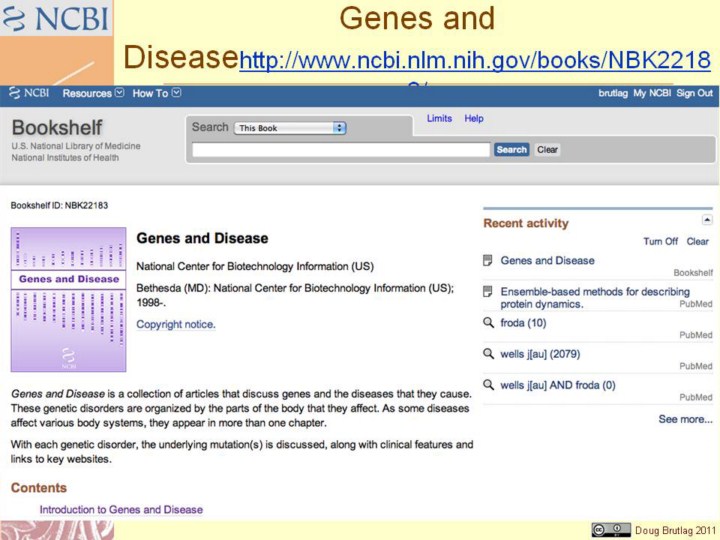Viewport: 720px width, 540px height.
Task: Click the document icon beside Genes and Disease activity
Action: coord(488,260)
